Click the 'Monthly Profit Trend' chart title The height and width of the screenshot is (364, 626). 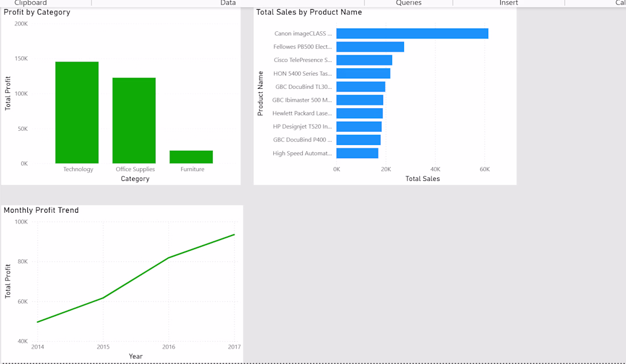tap(41, 210)
